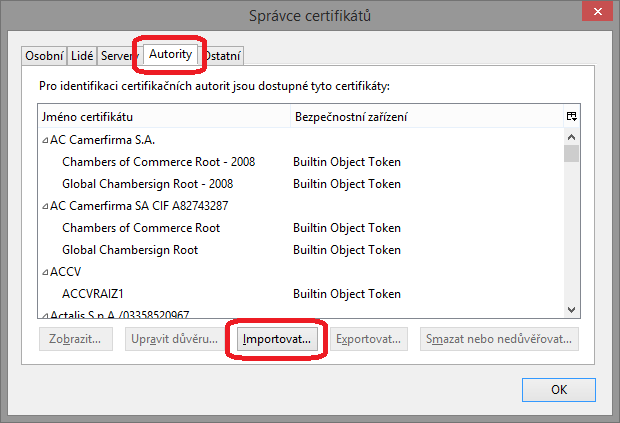Click the Importovat... button

pyautogui.click(x=277, y=339)
